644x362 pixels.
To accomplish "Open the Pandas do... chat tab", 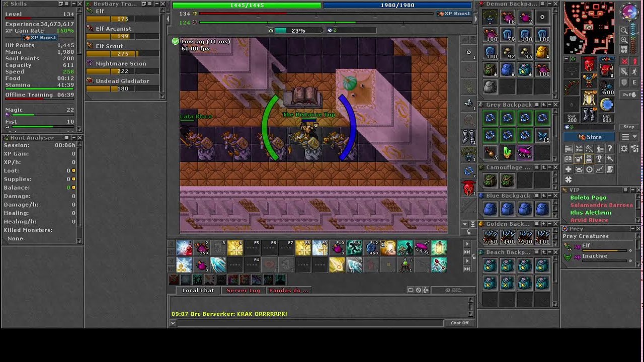I will click(288, 291).
